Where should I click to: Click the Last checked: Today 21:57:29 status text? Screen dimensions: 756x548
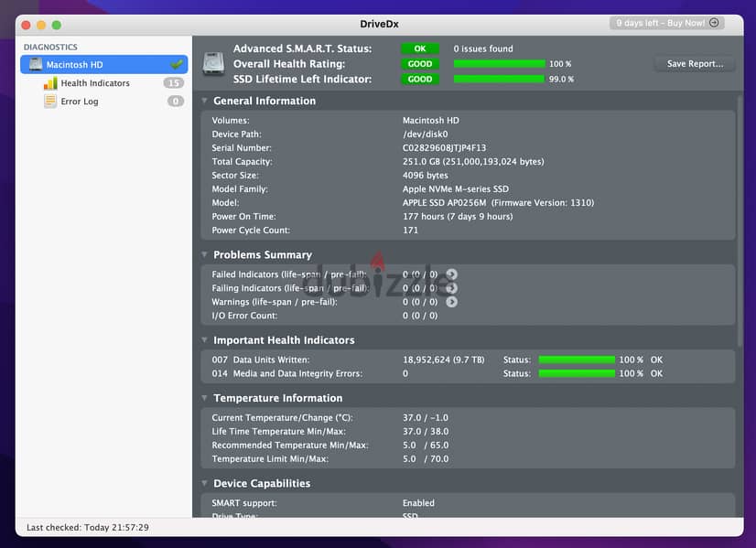[x=87, y=527]
